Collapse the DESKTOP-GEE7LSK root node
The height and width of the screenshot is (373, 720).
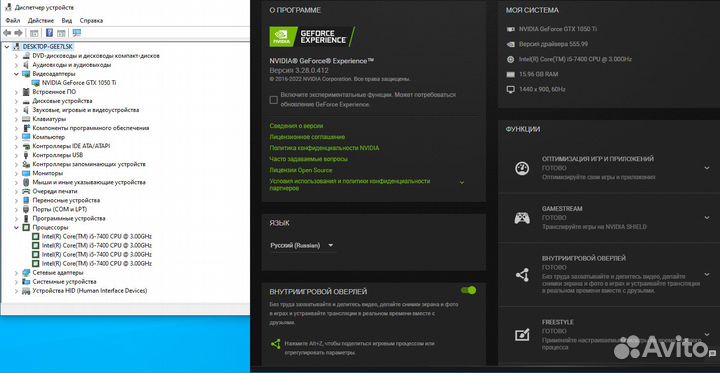pos(7,46)
